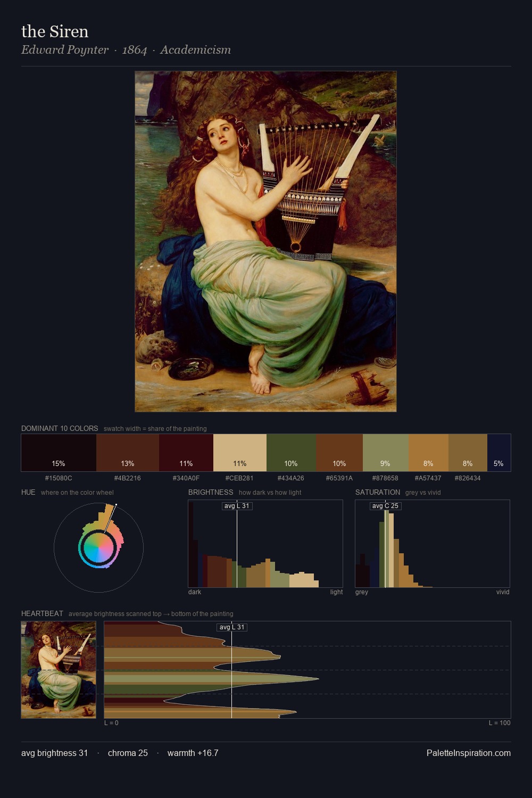The image size is (532, 798).
Task: Click "avg L 31" label in Brightness histogram
Action: point(237,506)
